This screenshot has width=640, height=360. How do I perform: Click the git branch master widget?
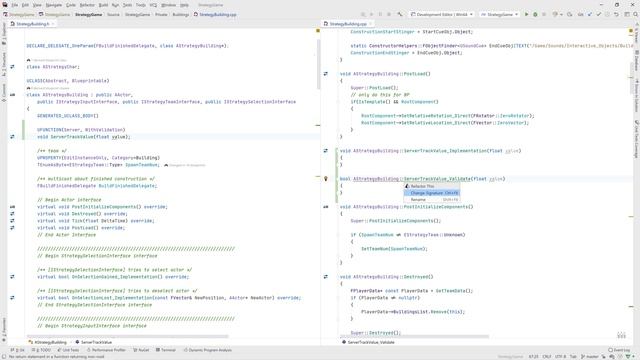(x=590, y=357)
